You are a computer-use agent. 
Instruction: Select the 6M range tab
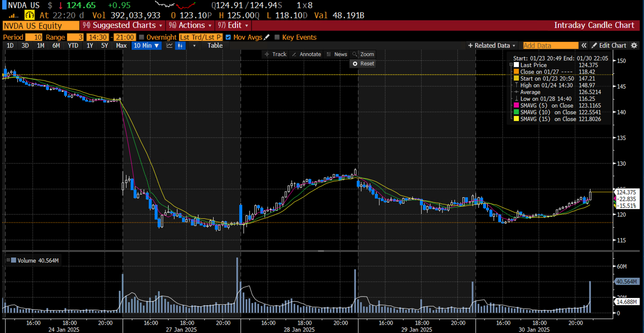click(x=56, y=46)
